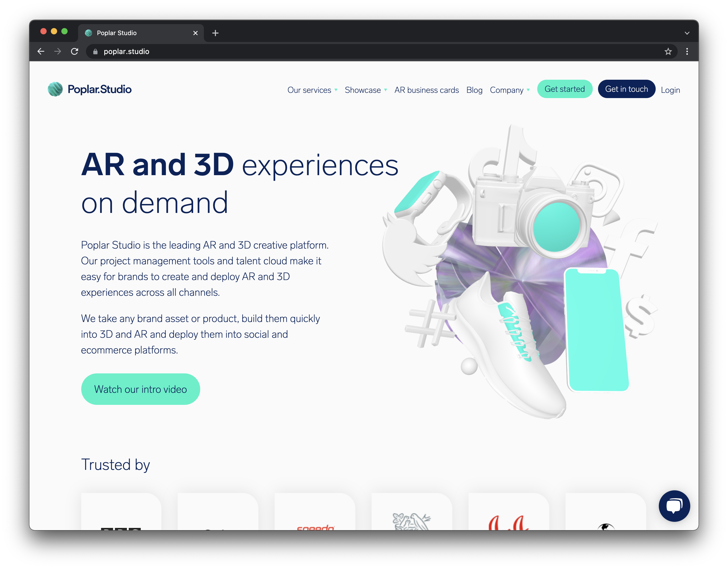
Task: Click the address bar URL field
Action: coord(381,51)
